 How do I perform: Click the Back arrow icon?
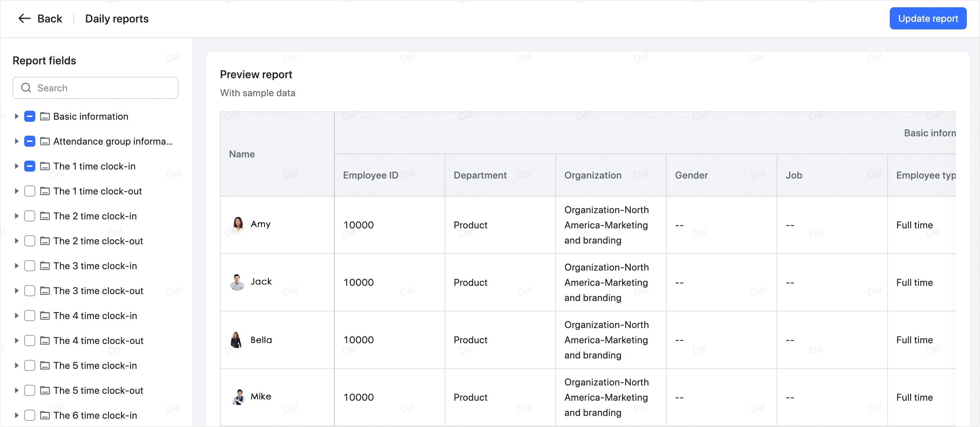click(x=24, y=18)
